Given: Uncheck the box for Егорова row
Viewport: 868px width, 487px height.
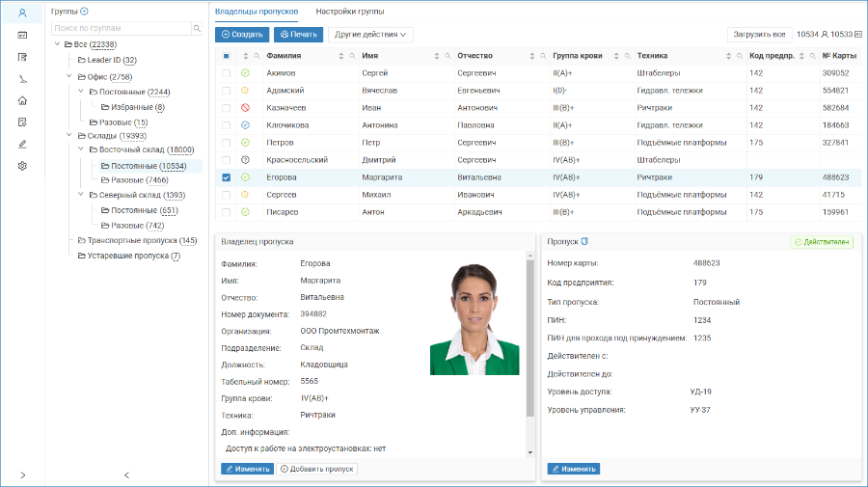Looking at the screenshot, I should pos(226,177).
